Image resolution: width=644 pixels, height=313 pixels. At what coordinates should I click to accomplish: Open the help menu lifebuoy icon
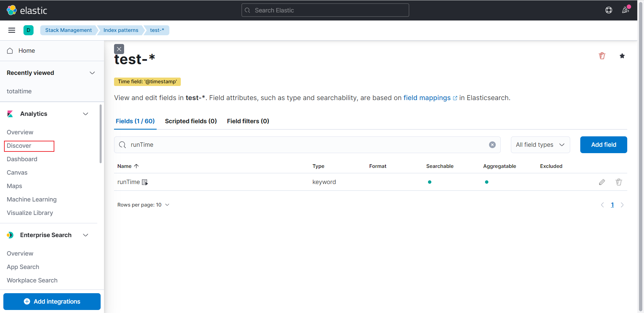click(609, 10)
